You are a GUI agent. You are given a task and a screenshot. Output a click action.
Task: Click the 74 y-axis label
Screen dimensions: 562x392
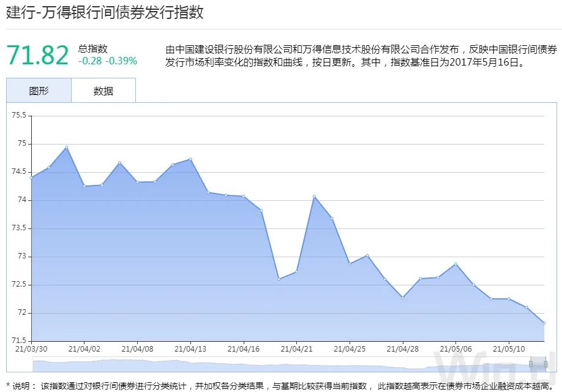22,200
